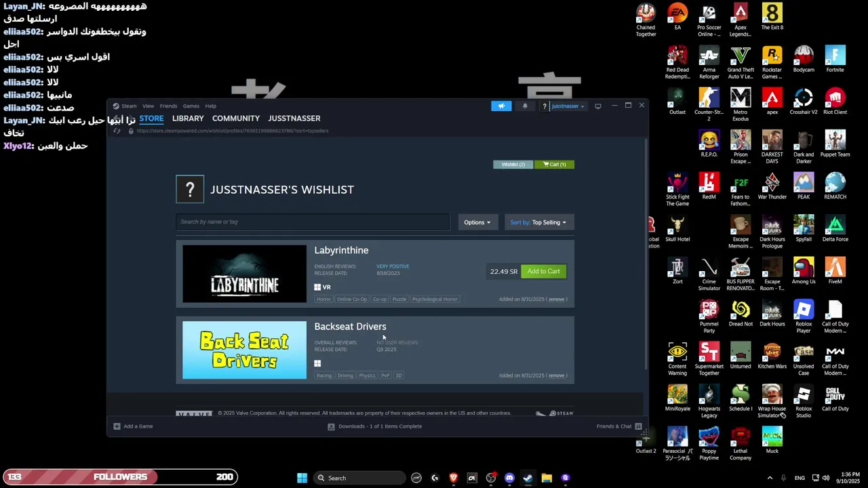Click the wishlist search by name field
The image size is (868, 488).
313,222
